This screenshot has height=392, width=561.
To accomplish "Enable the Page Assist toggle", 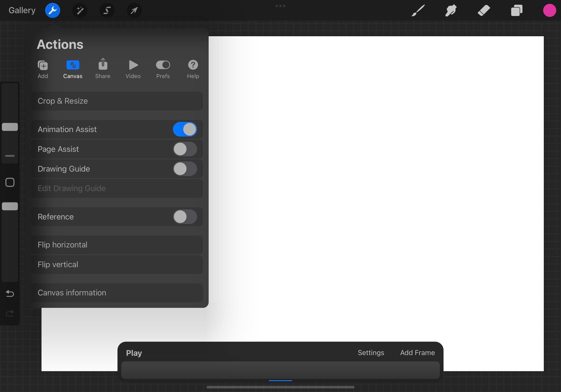I will coord(185,149).
